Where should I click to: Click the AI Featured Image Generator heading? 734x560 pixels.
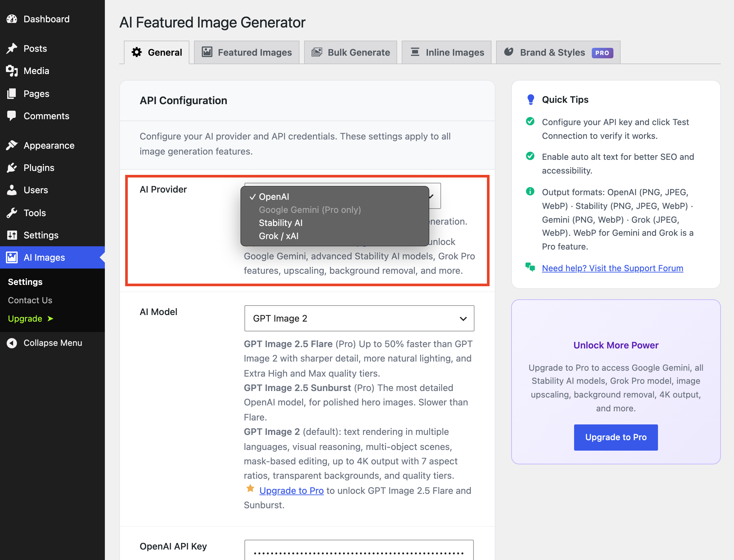click(212, 23)
